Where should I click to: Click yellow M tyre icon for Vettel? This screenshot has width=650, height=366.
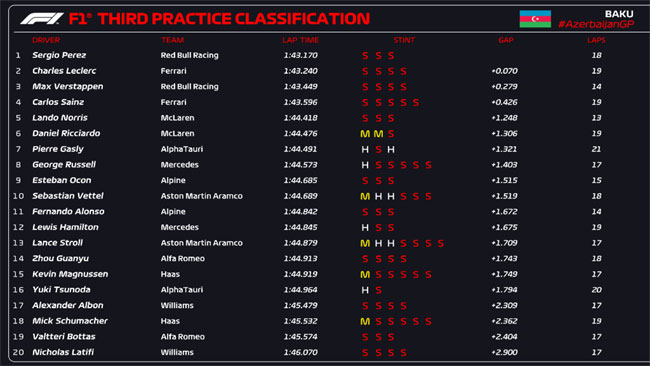pos(365,196)
